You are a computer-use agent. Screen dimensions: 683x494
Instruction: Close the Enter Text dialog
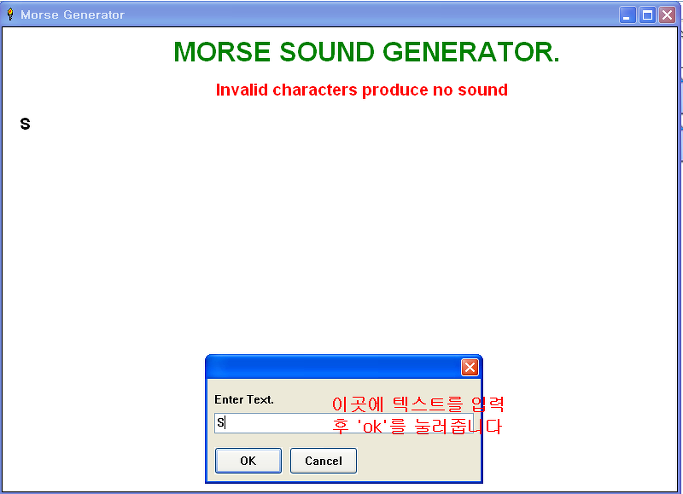[x=470, y=367]
